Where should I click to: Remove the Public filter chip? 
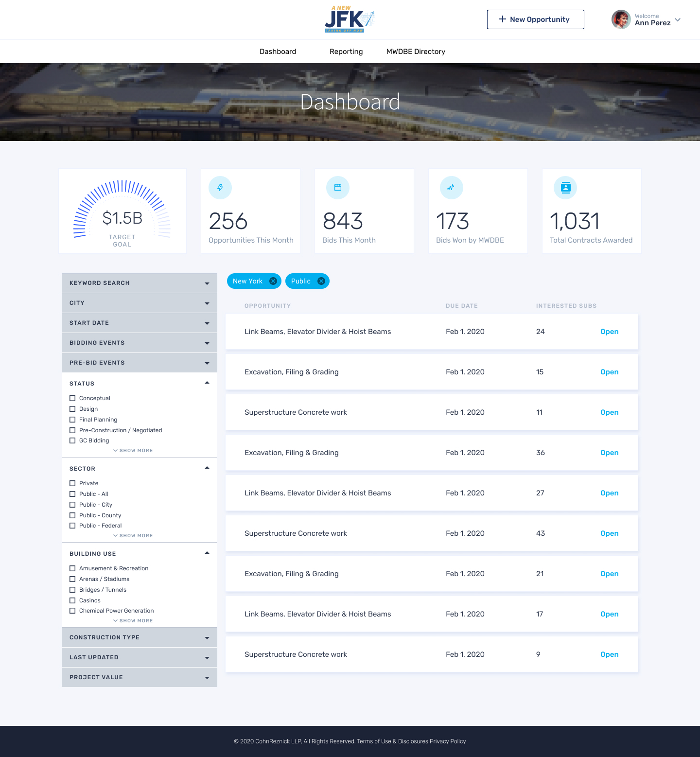coord(321,281)
